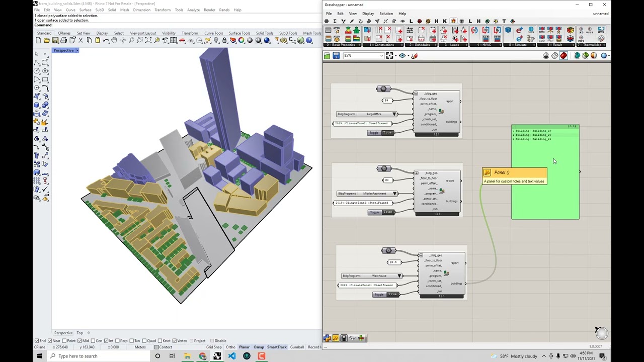Expand the Basic Properties panel in Grasshopper ribbon
Image resolution: width=644 pixels, height=362 pixels.
(x=343, y=45)
